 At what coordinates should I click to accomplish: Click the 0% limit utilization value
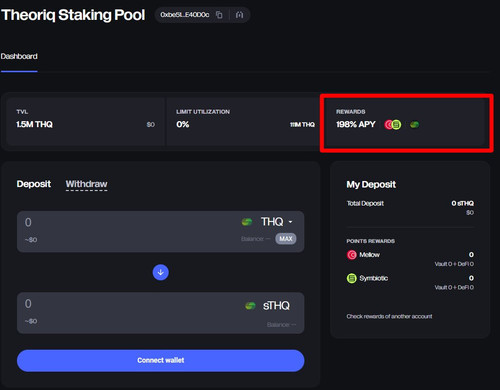coord(183,124)
